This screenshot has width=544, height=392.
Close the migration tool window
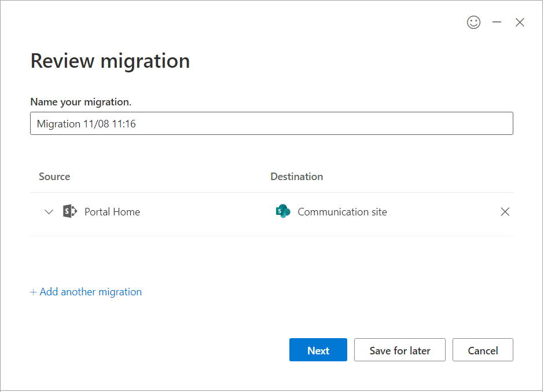tap(520, 23)
